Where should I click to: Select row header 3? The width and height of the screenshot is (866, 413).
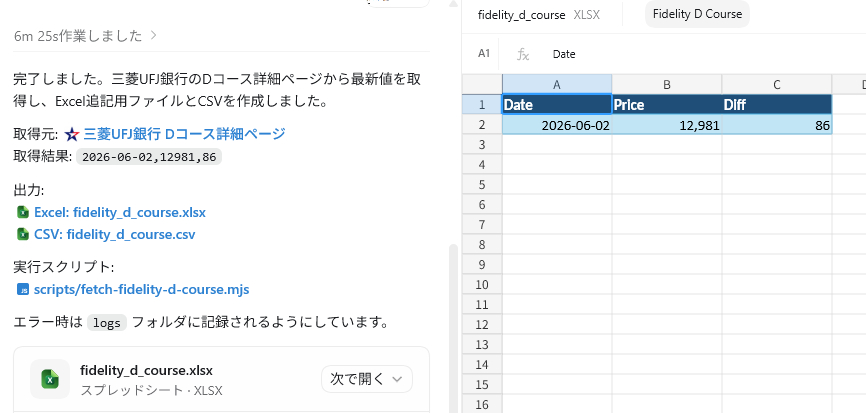(x=482, y=145)
